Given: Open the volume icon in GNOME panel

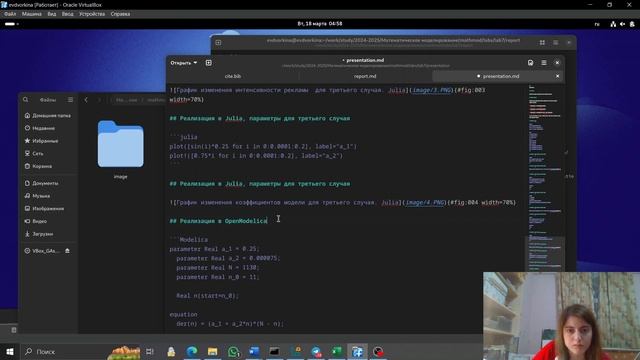Looking at the screenshot, I should [x=622, y=24].
